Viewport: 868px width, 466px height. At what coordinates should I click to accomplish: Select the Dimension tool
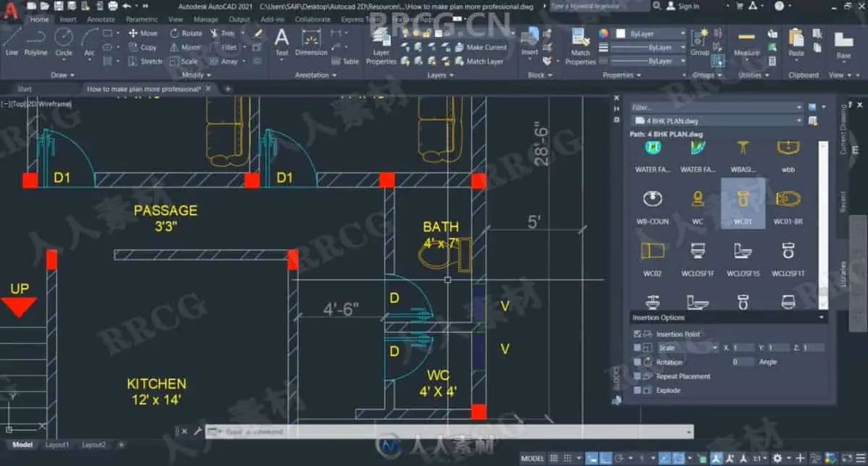click(x=311, y=43)
